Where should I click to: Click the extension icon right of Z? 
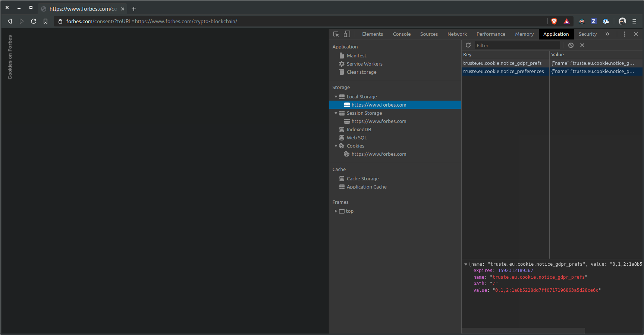(606, 21)
